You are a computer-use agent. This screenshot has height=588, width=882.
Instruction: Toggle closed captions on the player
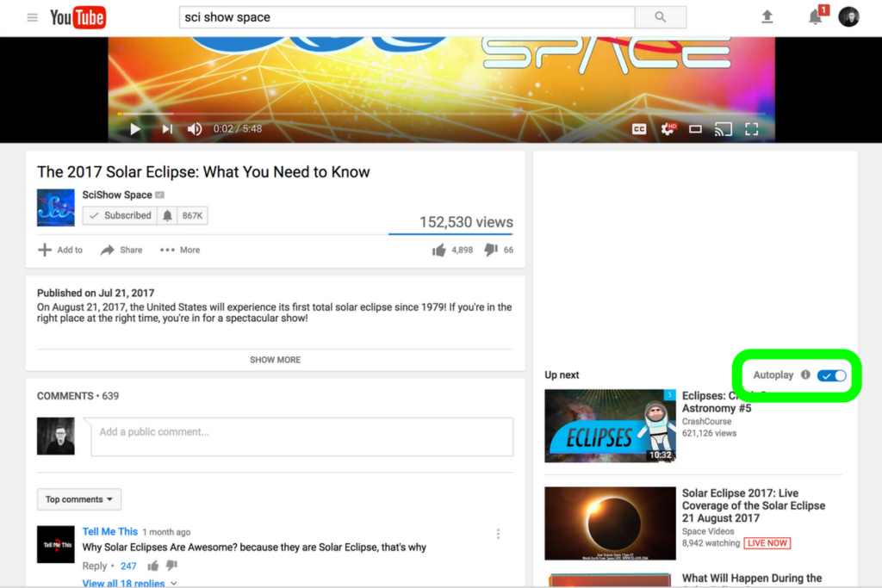click(x=639, y=129)
